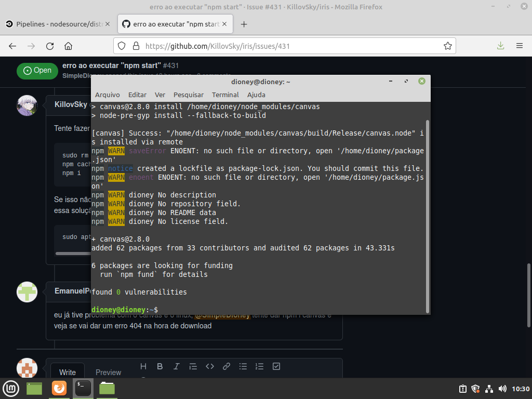This screenshot has width=532, height=399.
Task: Open the Pesquisar menu in the terminal
Action: click(x=188, y=95)
